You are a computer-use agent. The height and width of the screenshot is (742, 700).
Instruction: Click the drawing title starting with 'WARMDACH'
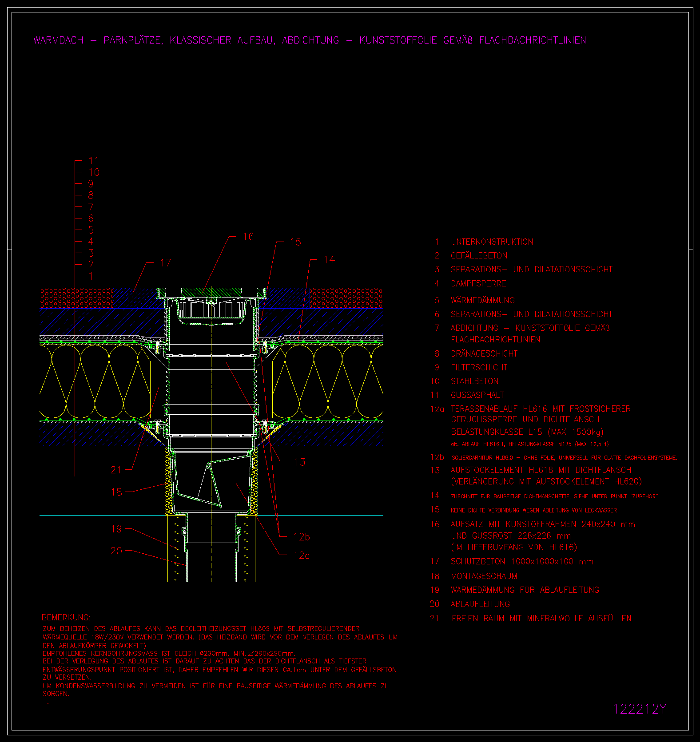pyautogui.click(x=310, y=40)
